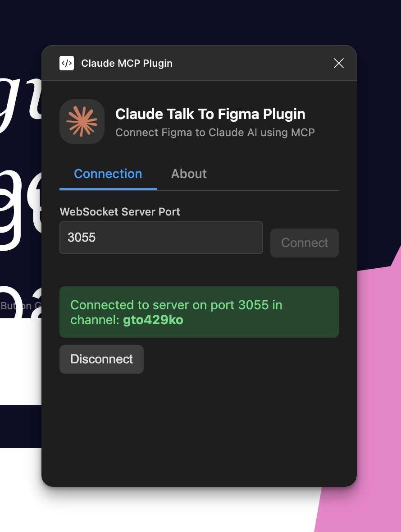Click the Claude starburst plugin logo
The width and height of the screenshot is (401, 532).
click(82, 122)
